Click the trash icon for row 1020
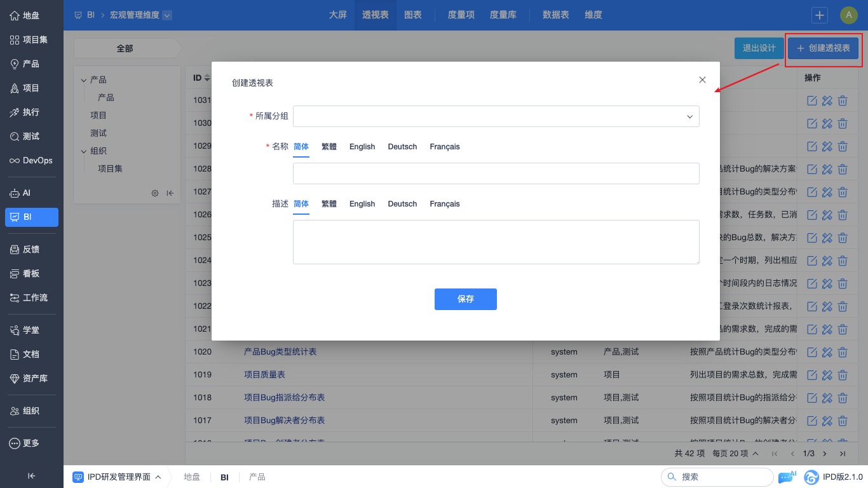Viewport: 868px width, 488px height. (x=843, y=352)
